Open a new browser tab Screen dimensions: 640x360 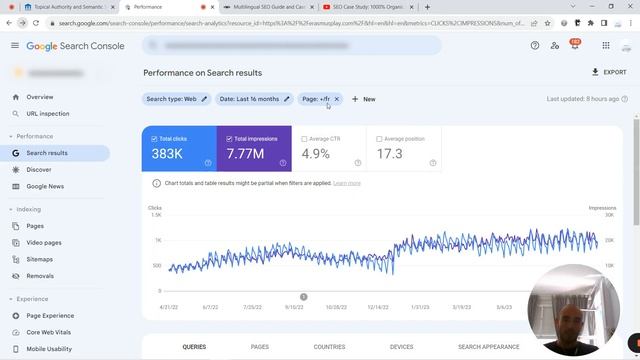tap(427, 7)
